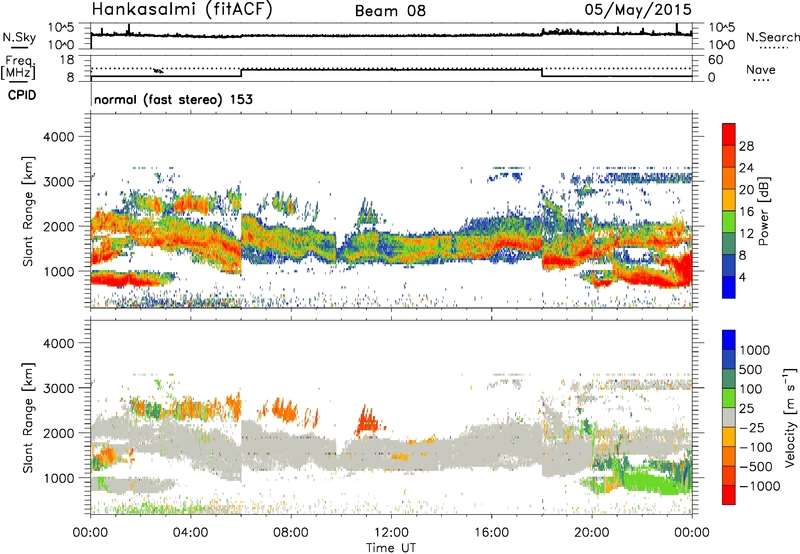The image size is (800, 554).
Task: Click the CPID row label
Action: pyautogui.click(x=22, y=95)
